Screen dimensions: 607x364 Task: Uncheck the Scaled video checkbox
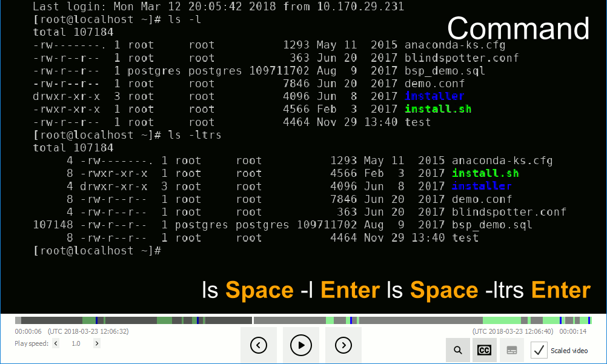[x=539, y=350]
